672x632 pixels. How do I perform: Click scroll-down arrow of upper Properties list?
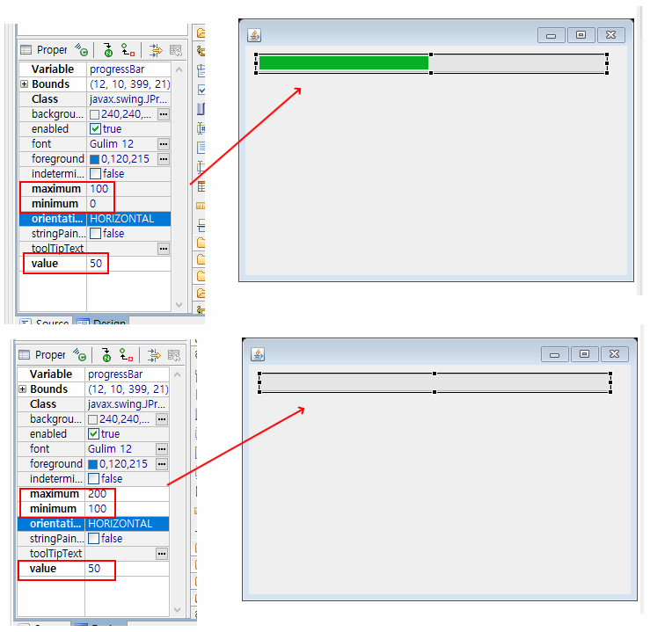point(179,305)
